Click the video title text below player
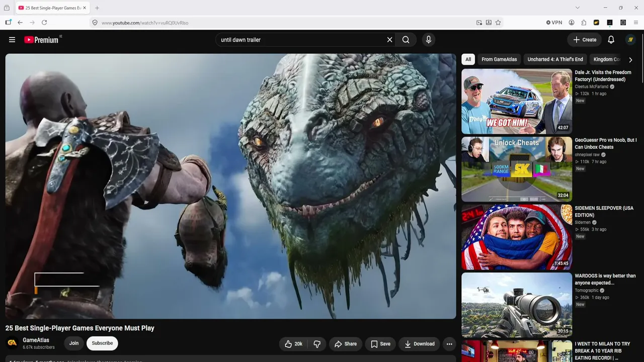 [x=80, y=328]
